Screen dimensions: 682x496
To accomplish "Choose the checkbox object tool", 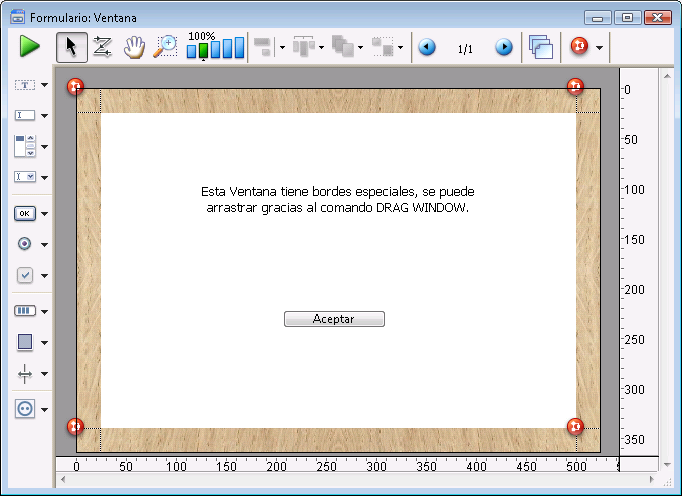I will (x=25, y=274).
